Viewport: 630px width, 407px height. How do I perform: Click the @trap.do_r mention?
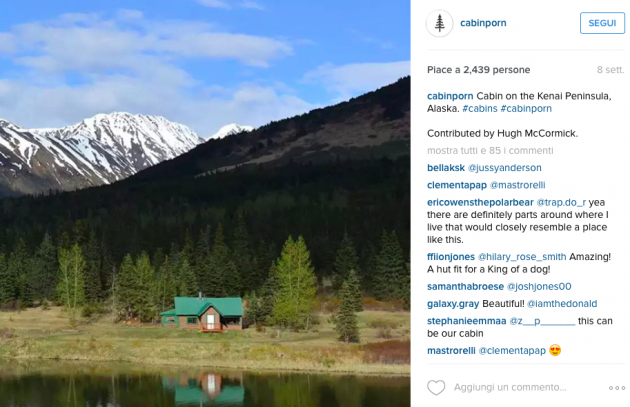tap(561, 202)
